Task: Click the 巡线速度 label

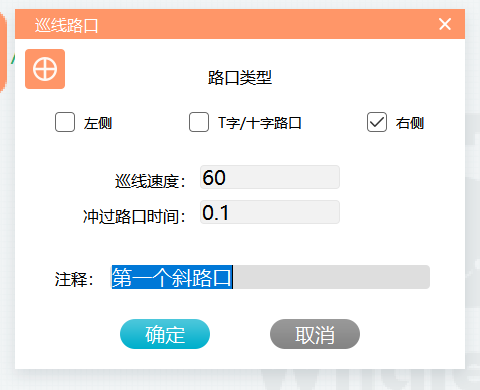Action: (x=150, y=182)
